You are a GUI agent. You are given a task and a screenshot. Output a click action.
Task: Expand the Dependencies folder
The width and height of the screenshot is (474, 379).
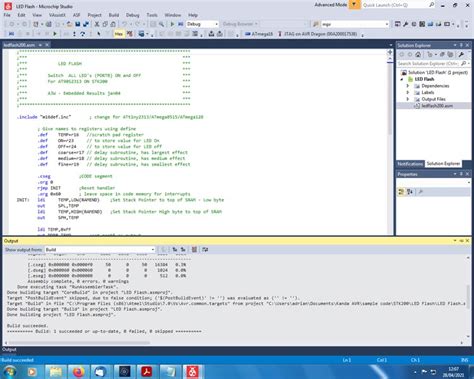[407, 86]
